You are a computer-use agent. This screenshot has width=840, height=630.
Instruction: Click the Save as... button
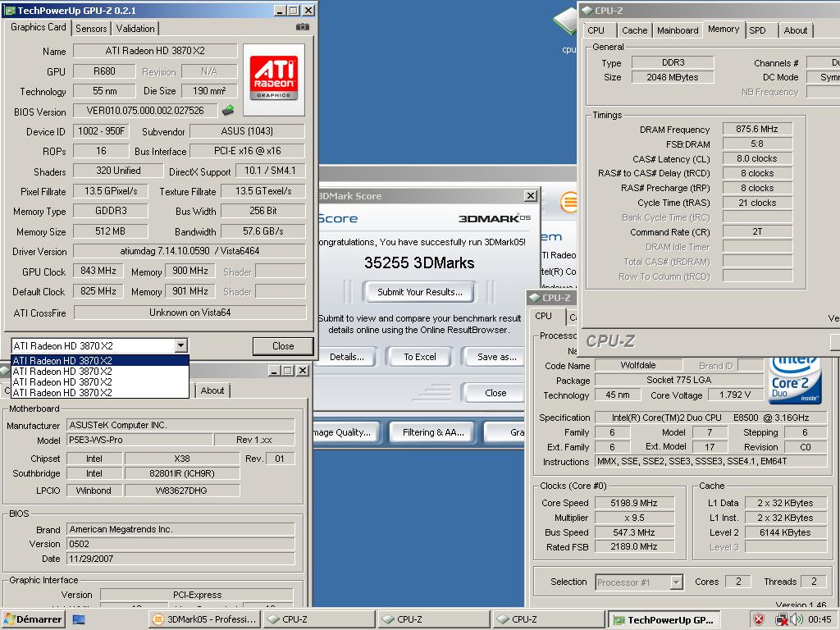point(495,357)
